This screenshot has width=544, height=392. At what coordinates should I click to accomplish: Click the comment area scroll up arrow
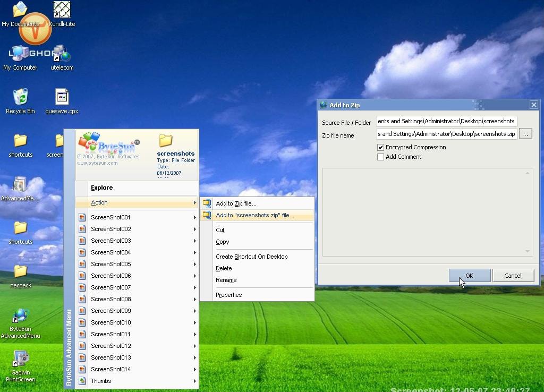[x=528, y=173]
